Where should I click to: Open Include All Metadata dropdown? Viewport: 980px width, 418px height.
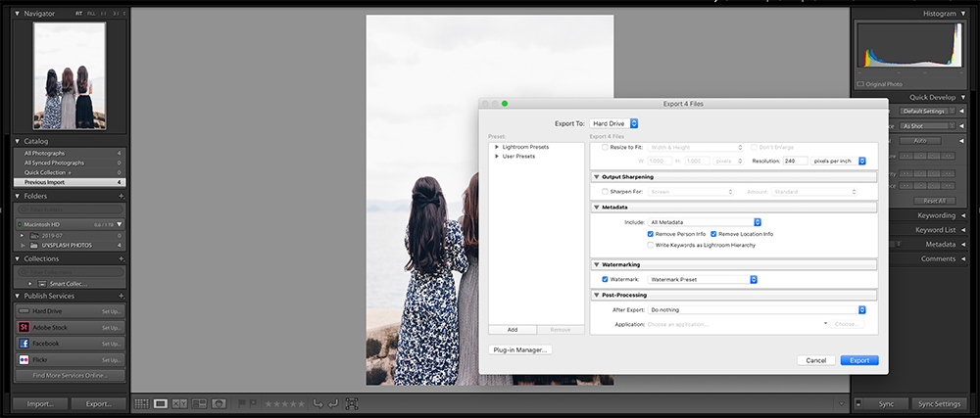click(x=705, y=222)
